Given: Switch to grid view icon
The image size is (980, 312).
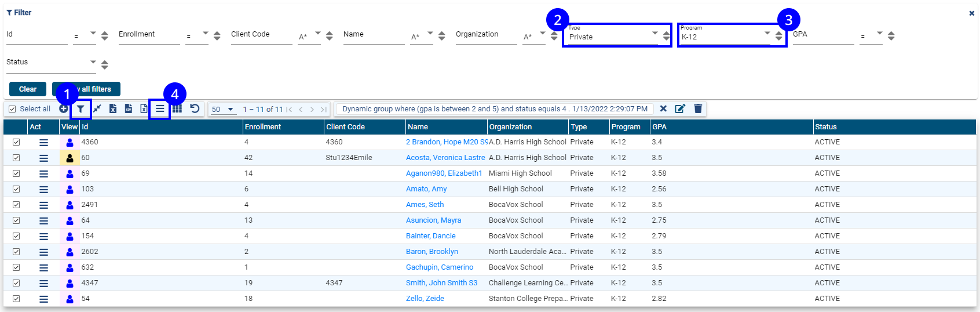Looking at the screenshot, I should [x=177, y=109].
